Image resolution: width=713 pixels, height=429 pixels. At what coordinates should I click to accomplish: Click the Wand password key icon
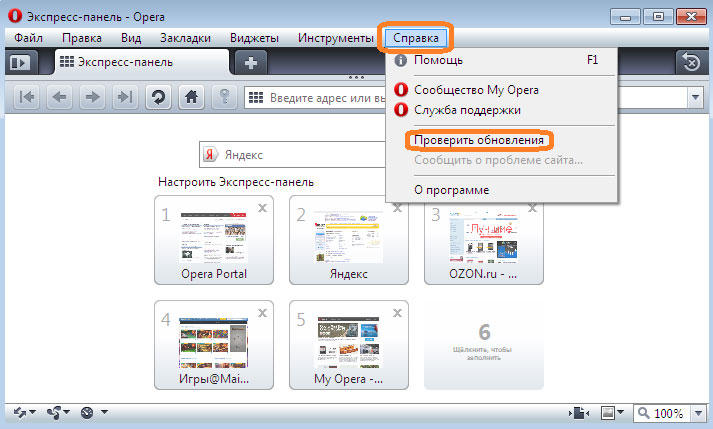pos(224,97)
